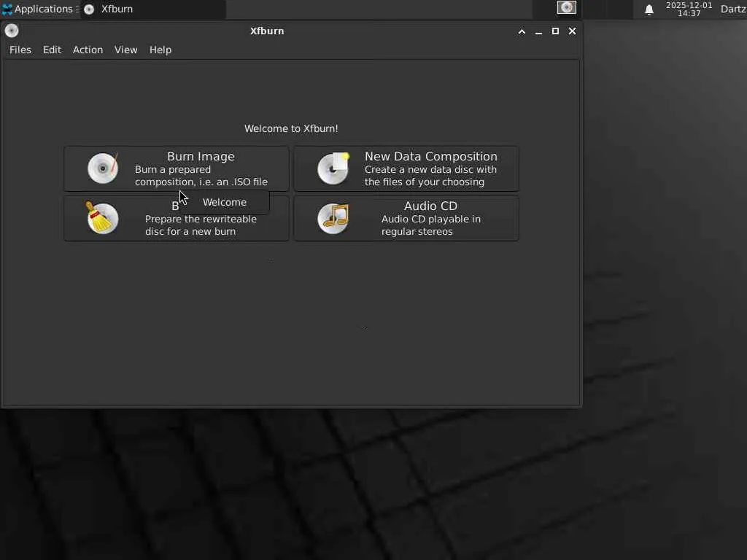Select the Xfburn taskbar window button
Image resolution: width=747 pixels, height=560 pixels.
click(153, 9)
